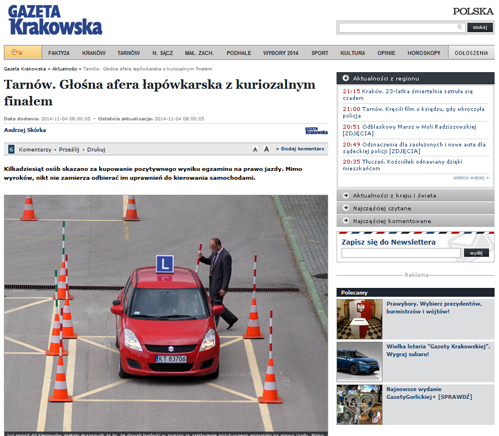Open the TARNÓW navigation tab
Screen dimensions: 499x436
[x=128, y=53]
